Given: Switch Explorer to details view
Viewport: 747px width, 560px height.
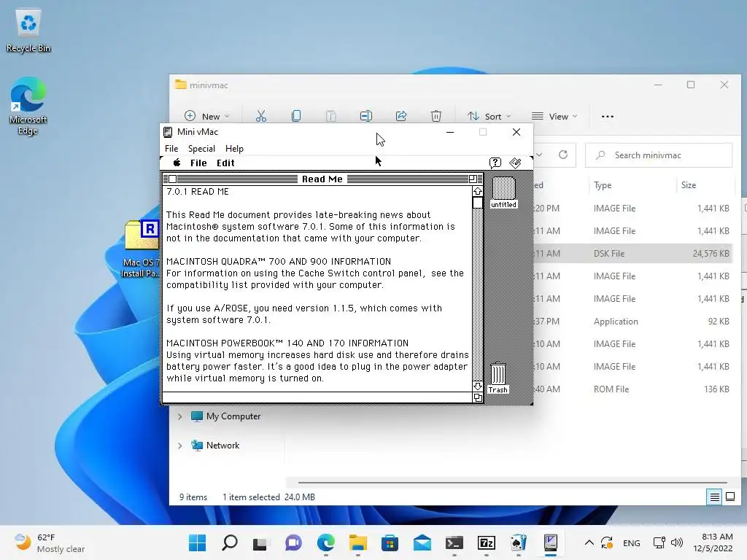Looking at the screenshot, I should [x=714, y=497].
